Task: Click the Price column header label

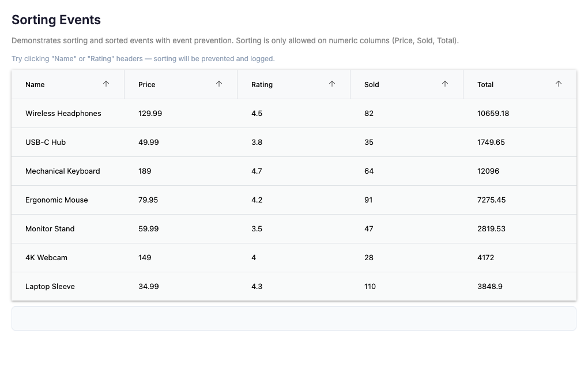Action: tap(147, 85)
